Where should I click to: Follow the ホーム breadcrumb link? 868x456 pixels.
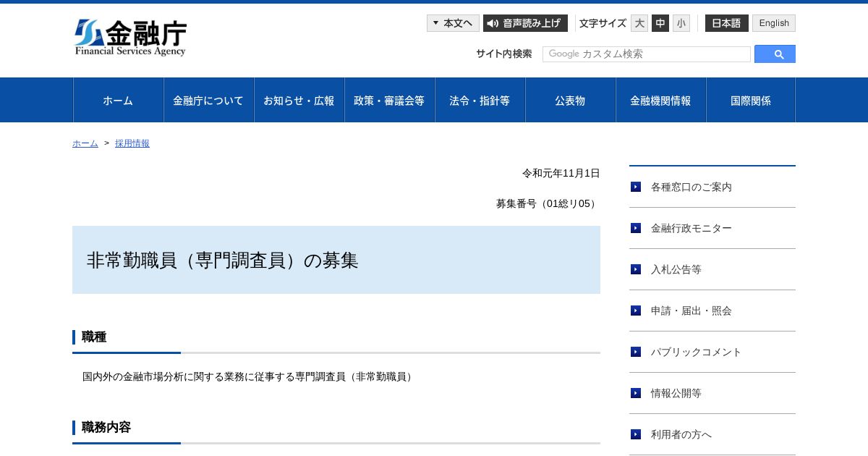coord(85,143)
